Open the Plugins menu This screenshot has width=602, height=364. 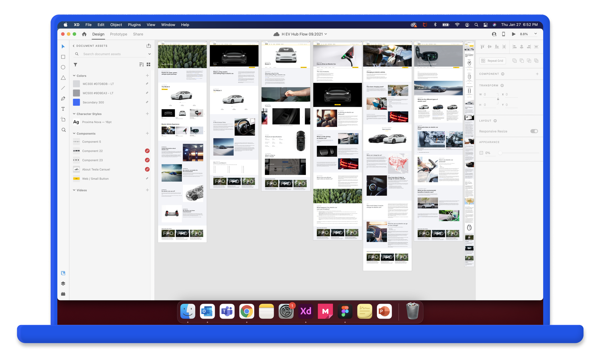tap(134, 25)
